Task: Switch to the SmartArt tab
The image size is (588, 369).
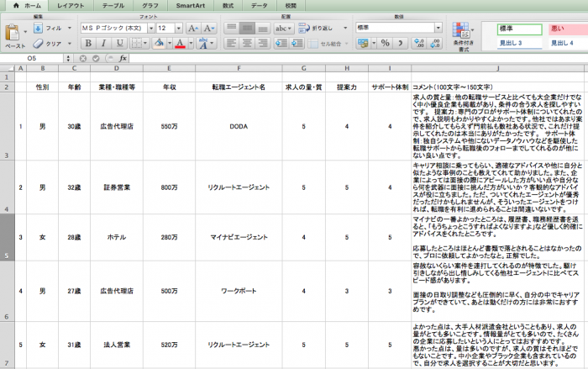Action: 190,6
